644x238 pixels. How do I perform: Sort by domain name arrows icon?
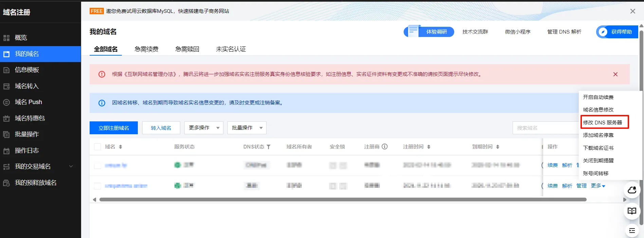121,147
